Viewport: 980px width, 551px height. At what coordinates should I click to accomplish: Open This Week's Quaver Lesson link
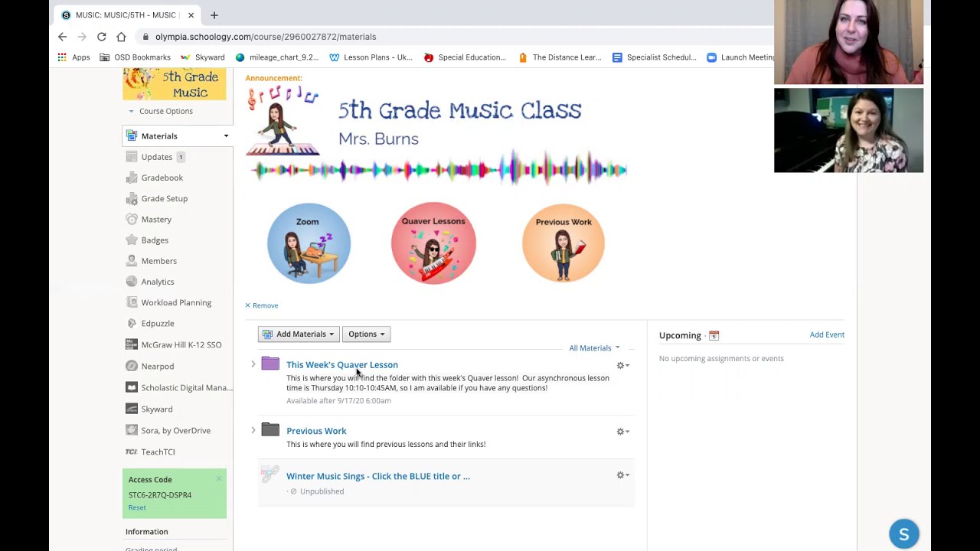pos(342,365)
